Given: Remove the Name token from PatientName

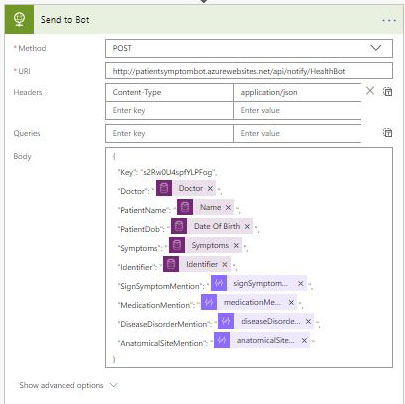Looking at the screenshot, I should (228, 207).
